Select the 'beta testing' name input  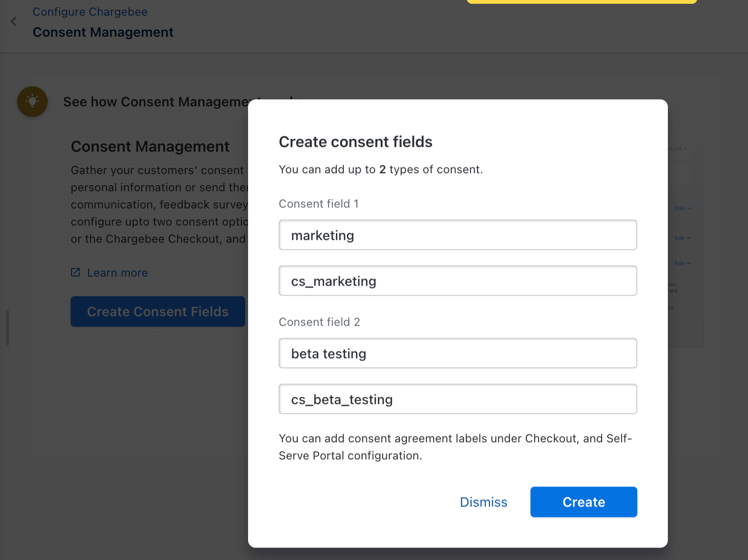(x=457, y=353)
